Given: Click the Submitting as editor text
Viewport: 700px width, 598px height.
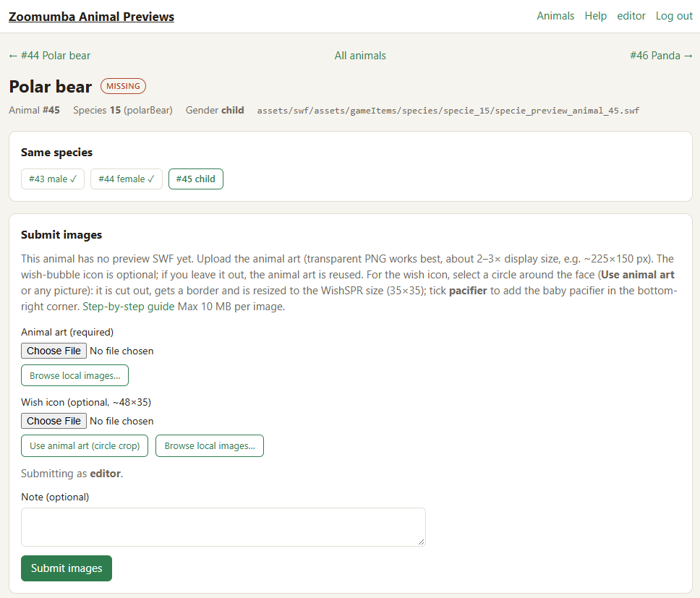Looking at the screenshot, I should [72, 474].
